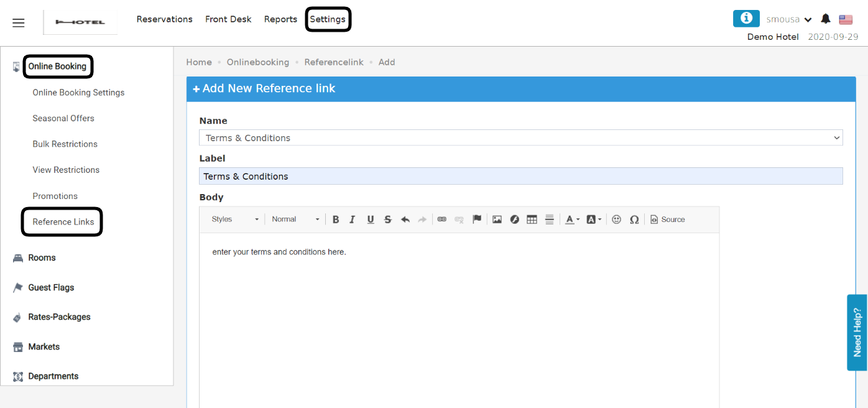Open Bulk Restrictions page
Image resolution: width=868 pixels, height=408 pixels.
pos(65,144)
